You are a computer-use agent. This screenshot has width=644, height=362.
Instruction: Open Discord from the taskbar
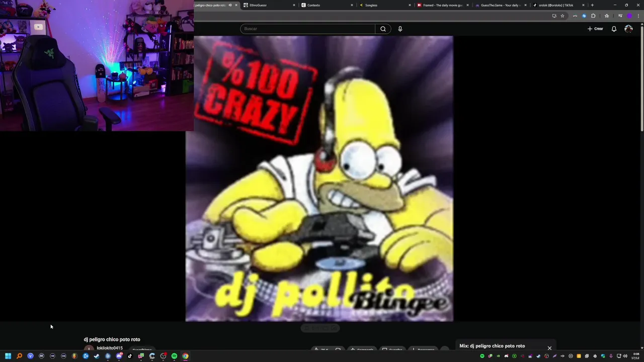pyautogui.click(x=119, y=356)
